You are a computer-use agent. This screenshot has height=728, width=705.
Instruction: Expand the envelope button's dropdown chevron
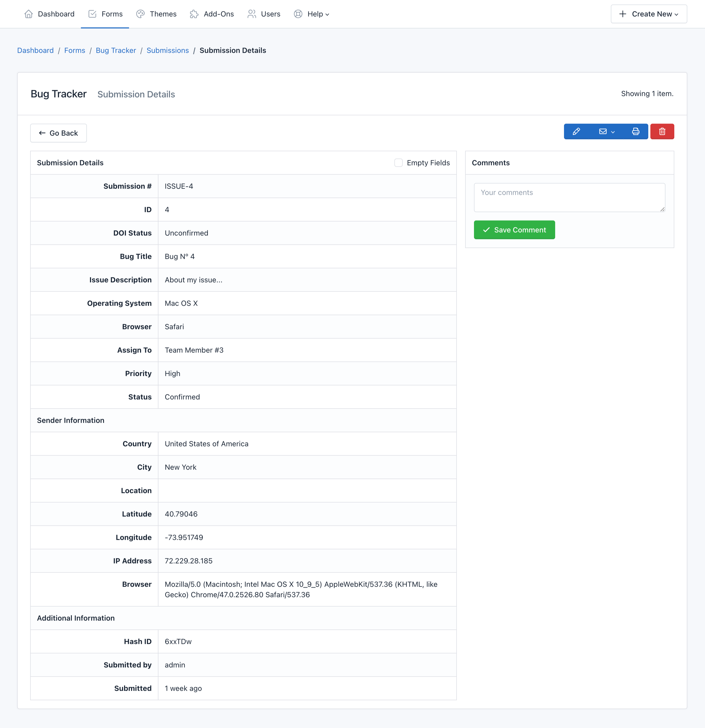[612, 131]
